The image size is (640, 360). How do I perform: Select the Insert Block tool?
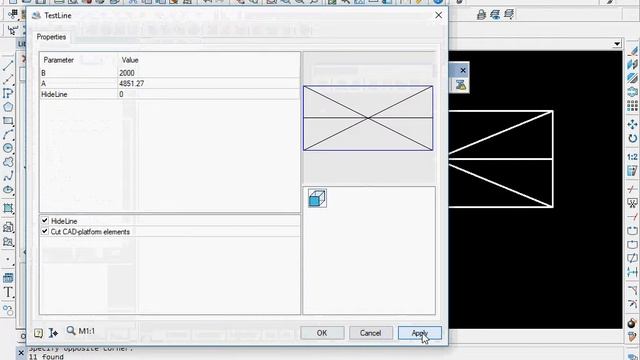pos(8,227)
